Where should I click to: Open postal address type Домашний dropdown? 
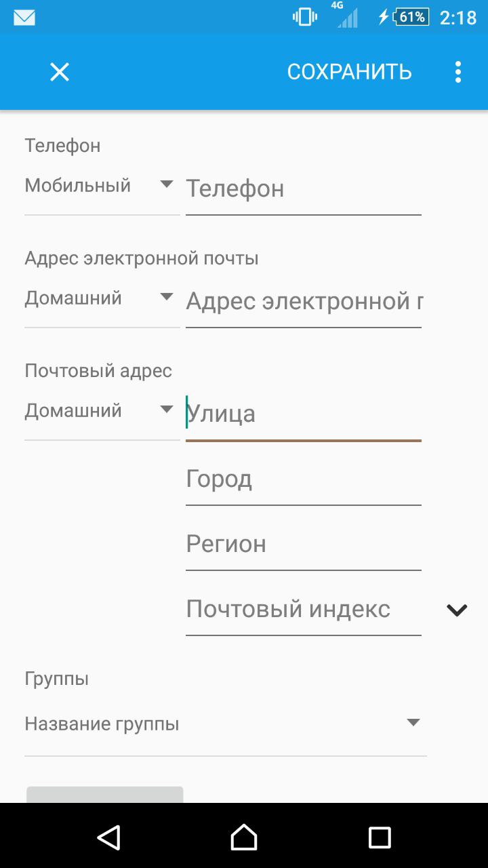tap(102, 412)
